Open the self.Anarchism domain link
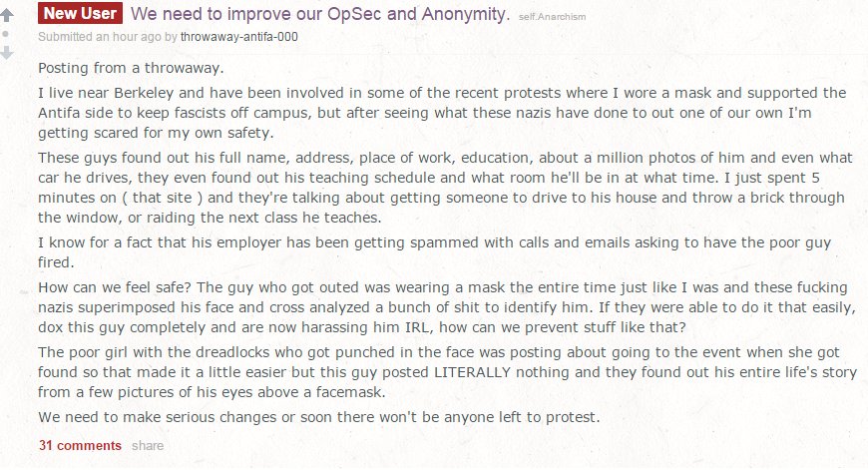 (550, 17)
